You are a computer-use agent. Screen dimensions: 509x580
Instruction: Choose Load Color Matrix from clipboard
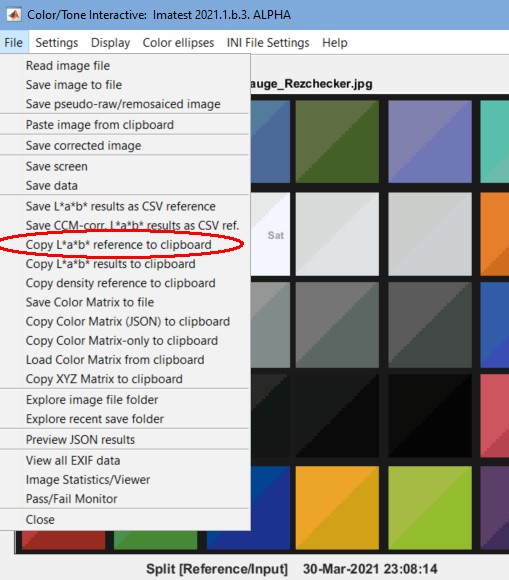[x=125, y=360]
